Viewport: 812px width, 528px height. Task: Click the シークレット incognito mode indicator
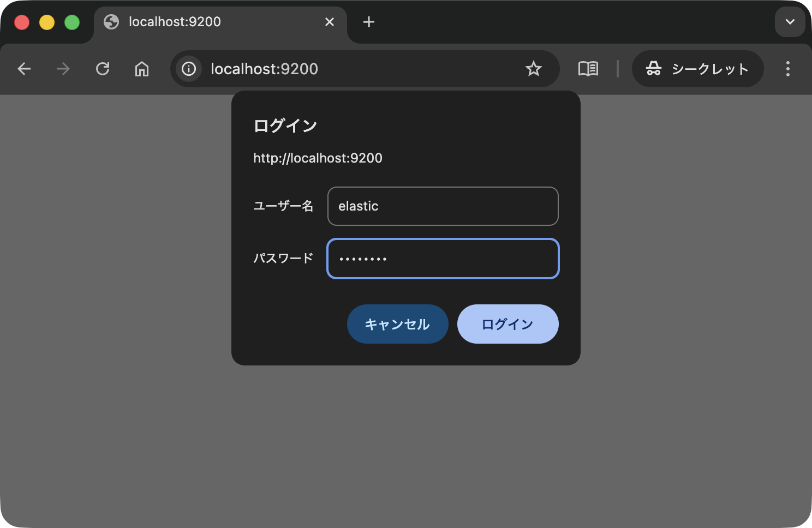pyautogui.click(x=698, y=69)
